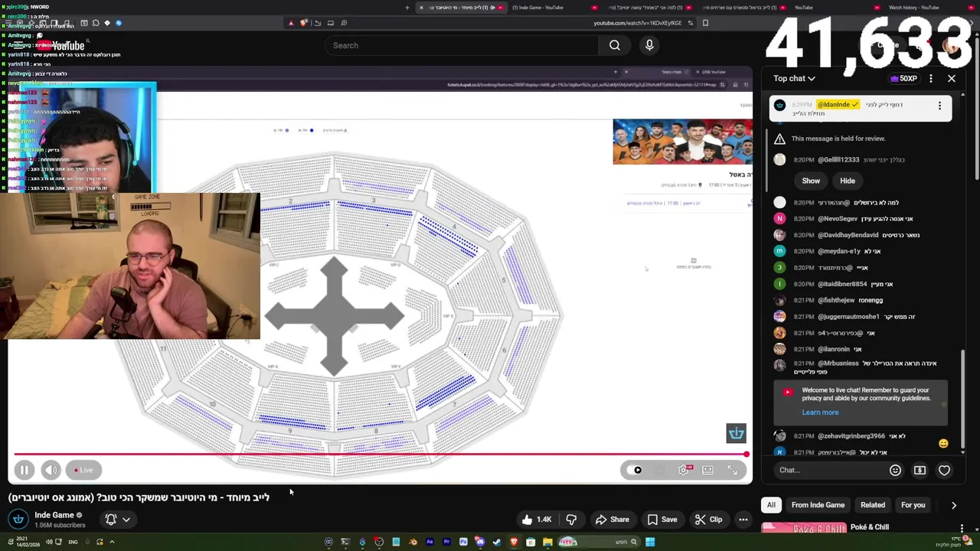Open @IdanInde pinned message author
Screen dimensions: 980x551
[838, 104]
